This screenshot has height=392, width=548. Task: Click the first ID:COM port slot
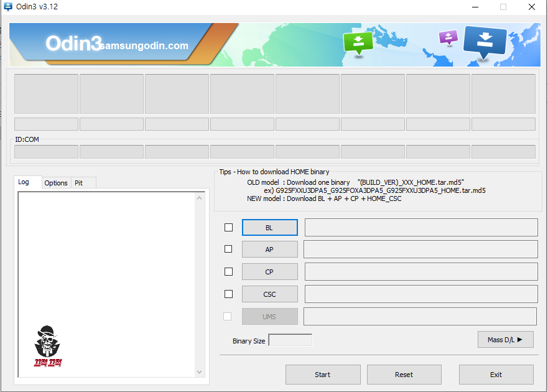46,152
